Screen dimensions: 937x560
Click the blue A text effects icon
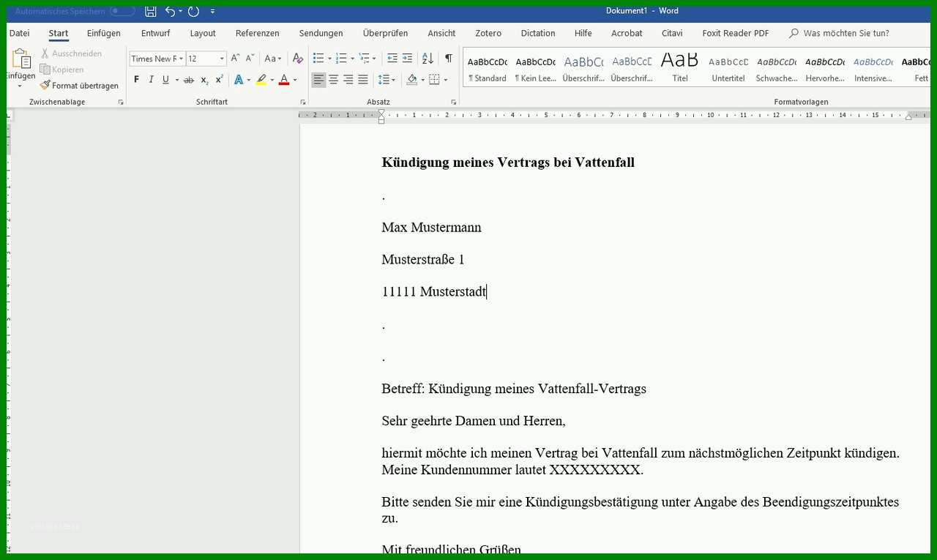(x=238, y=80)
